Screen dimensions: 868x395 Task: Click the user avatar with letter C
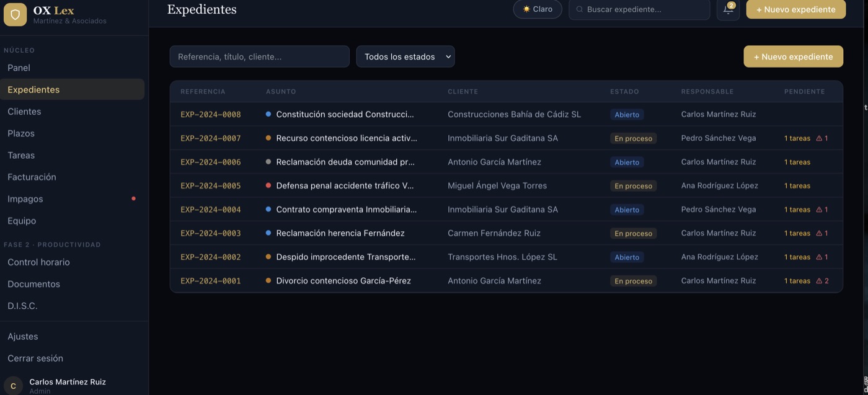[13, 386]
